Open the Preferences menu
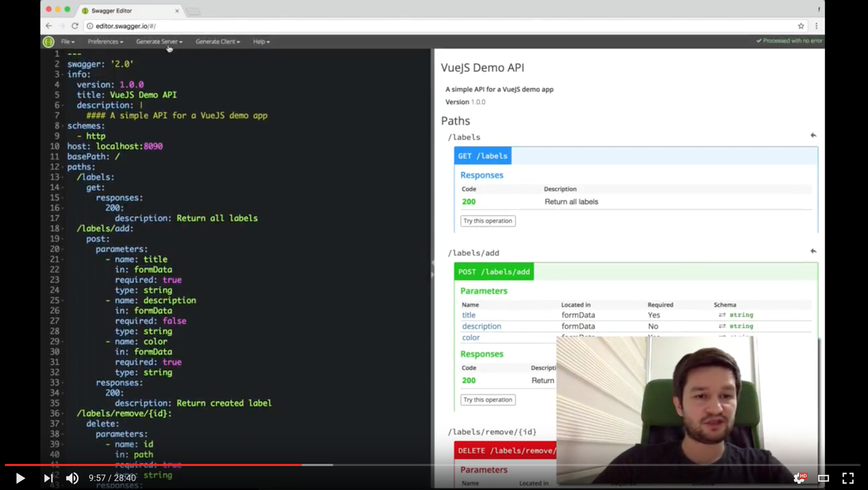868x490 pixels. pos(105,42)
